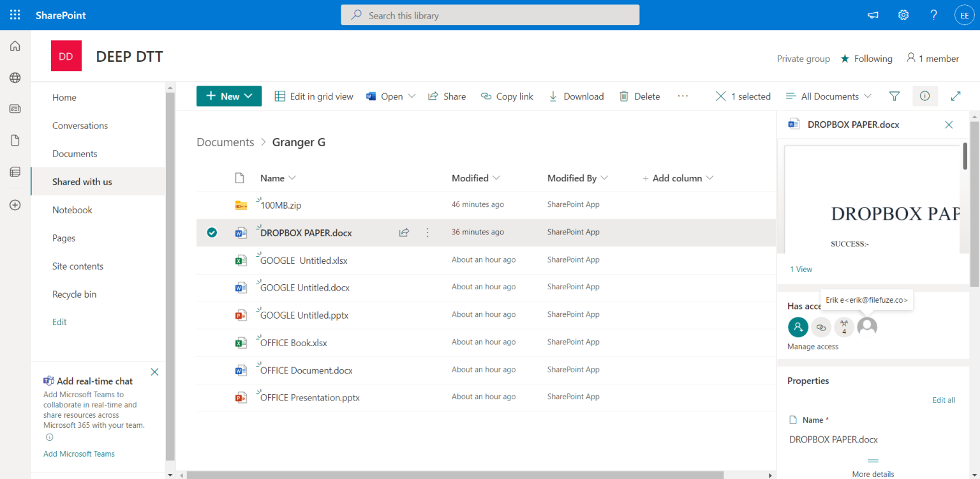Deselect the checked DROPBOX PAPER.docx row
The image size is (980, 479).
click(x=212, y=232)
